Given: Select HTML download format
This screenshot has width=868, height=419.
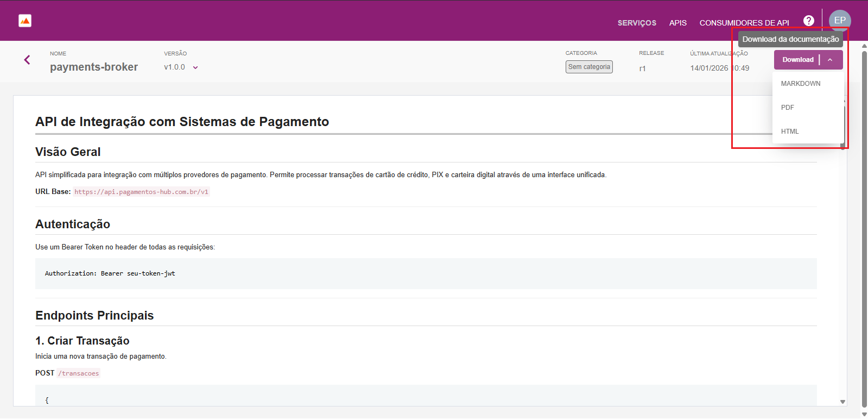Looking at the screenshot, I should (790, 132).
